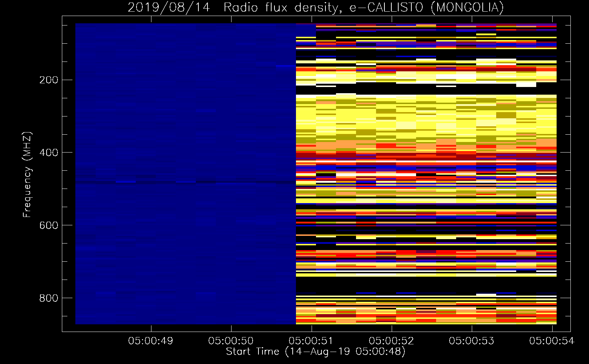Click the '05:00:53' time tick label
Viewport: 589px width, 364px height.
pos(472,341)
